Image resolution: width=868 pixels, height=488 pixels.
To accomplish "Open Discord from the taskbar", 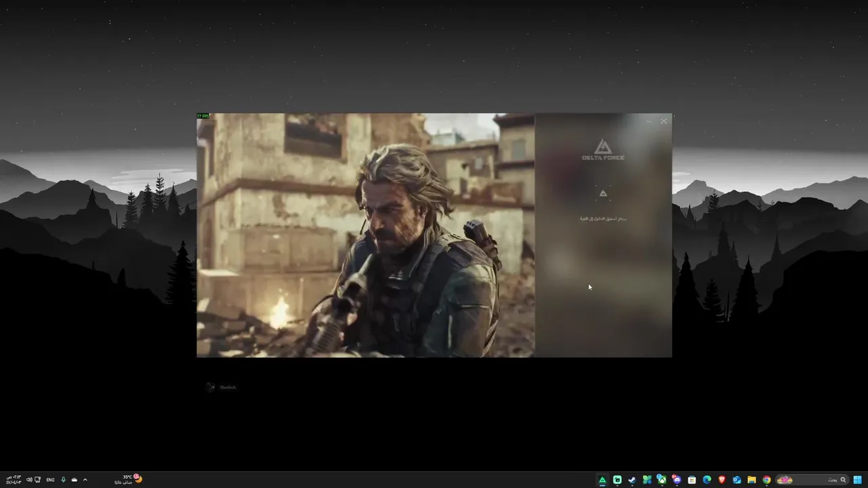I will click(677, 480).
